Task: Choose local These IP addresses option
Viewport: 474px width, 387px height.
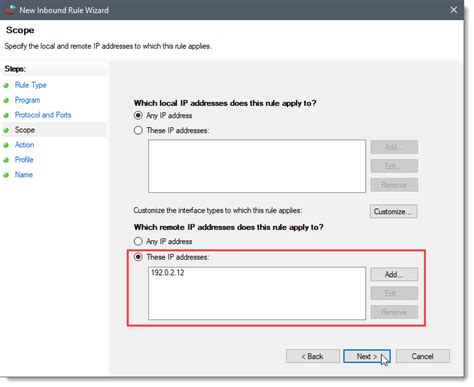Action: [x=138, y=130]
